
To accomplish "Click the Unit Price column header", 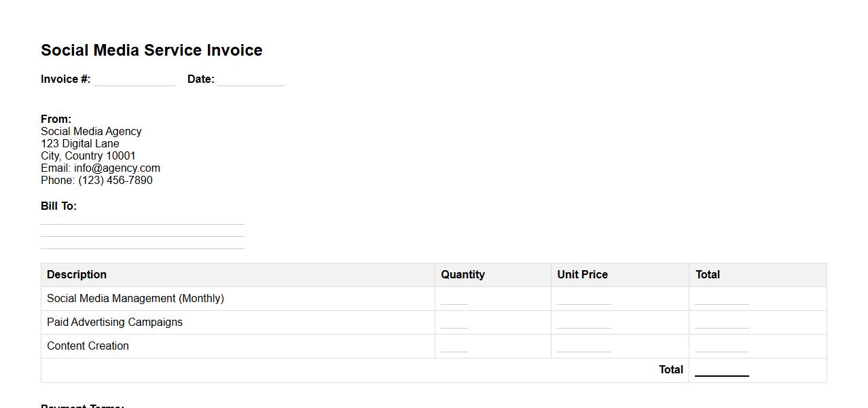I will (x=582, y=275).
